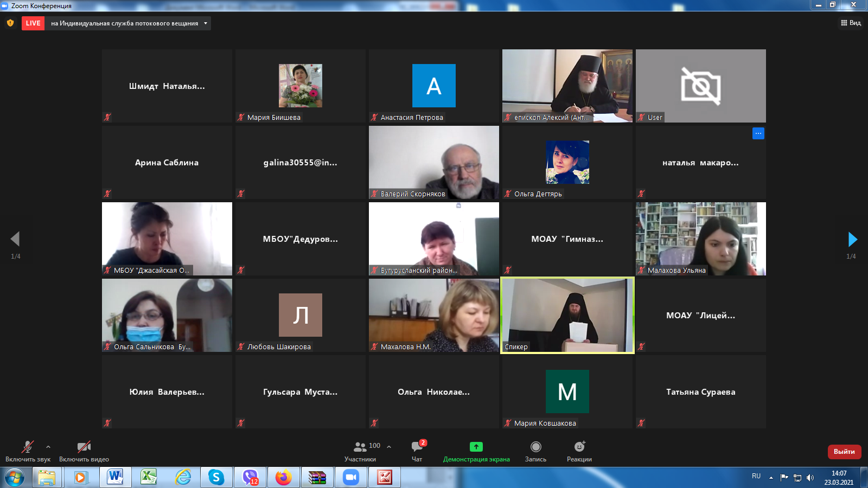Select the Спикер video tile
This screenshot has height=488, width=868.
(567, 315)
